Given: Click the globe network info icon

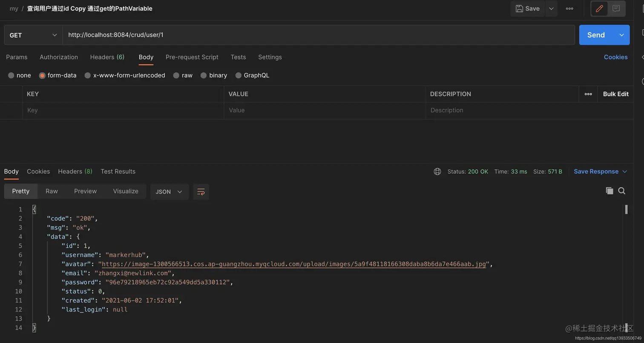Looking at the screenshot, I should (437, 171).
